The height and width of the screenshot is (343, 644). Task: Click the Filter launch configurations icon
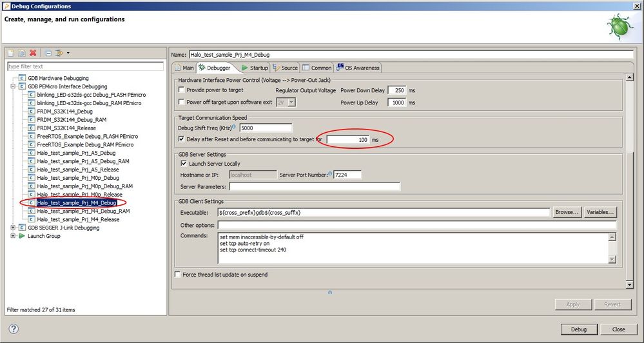coord(59,53)
